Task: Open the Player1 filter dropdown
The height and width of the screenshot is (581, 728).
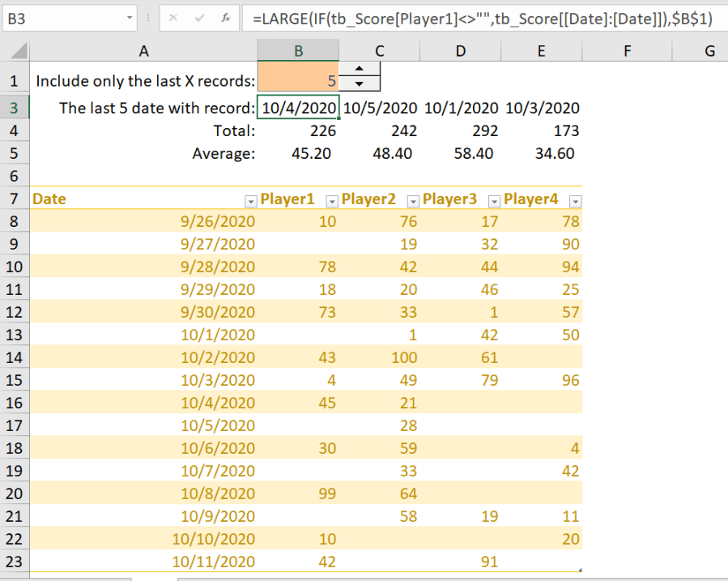Action: tap(331, 201)
